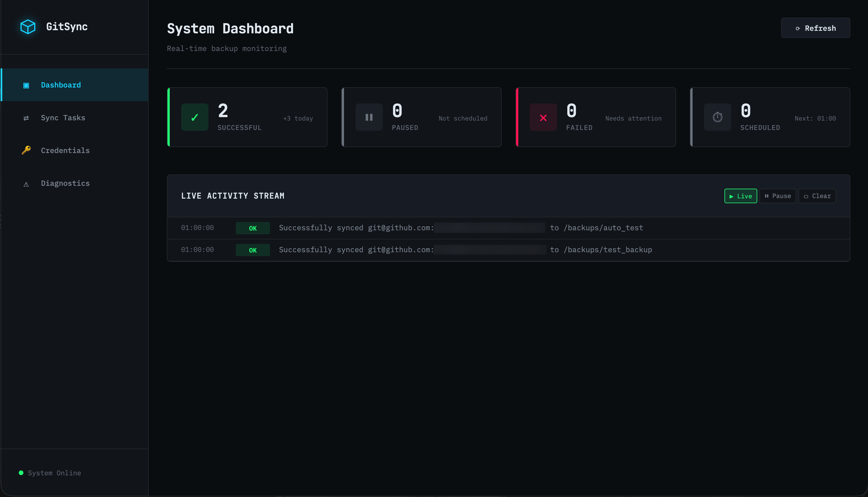Select the log entry for /backups/auto_test
Image resolution: width=868 pixels, height=497 pixels.
tap(508, 228)
